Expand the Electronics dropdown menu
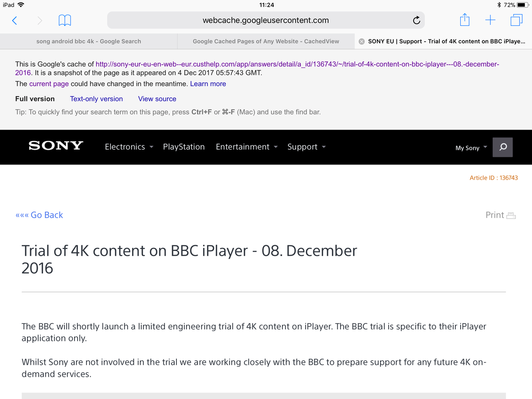The height and width of the screenshot is (399, 532). (x=129, y=147)
